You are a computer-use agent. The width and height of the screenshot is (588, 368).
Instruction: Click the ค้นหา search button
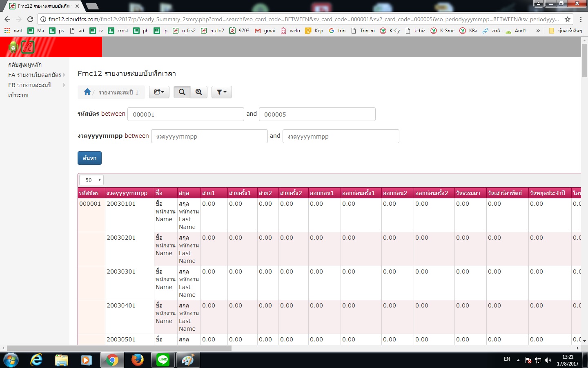click(x=89, y=158)
